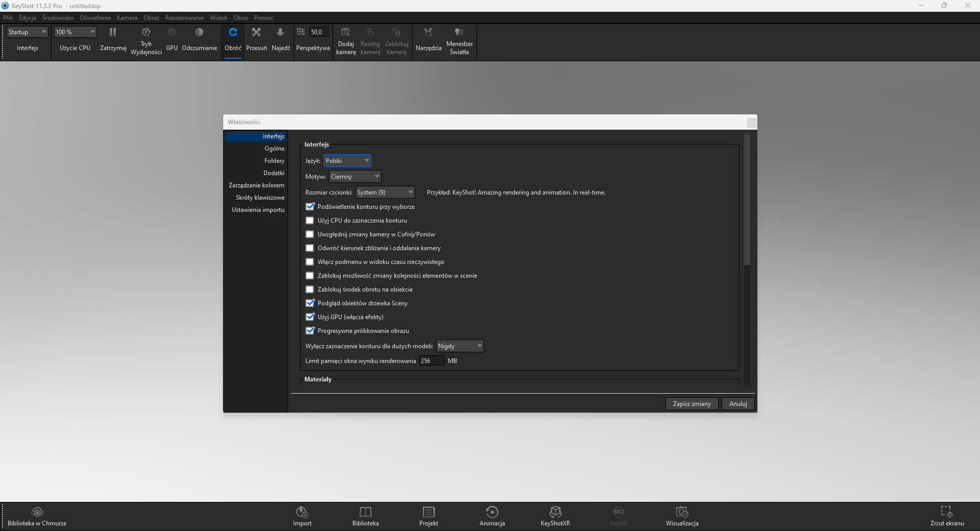Screen dimensions: 980x531
Task: Open the Edycja menu
Action: [x=28, y=18]
